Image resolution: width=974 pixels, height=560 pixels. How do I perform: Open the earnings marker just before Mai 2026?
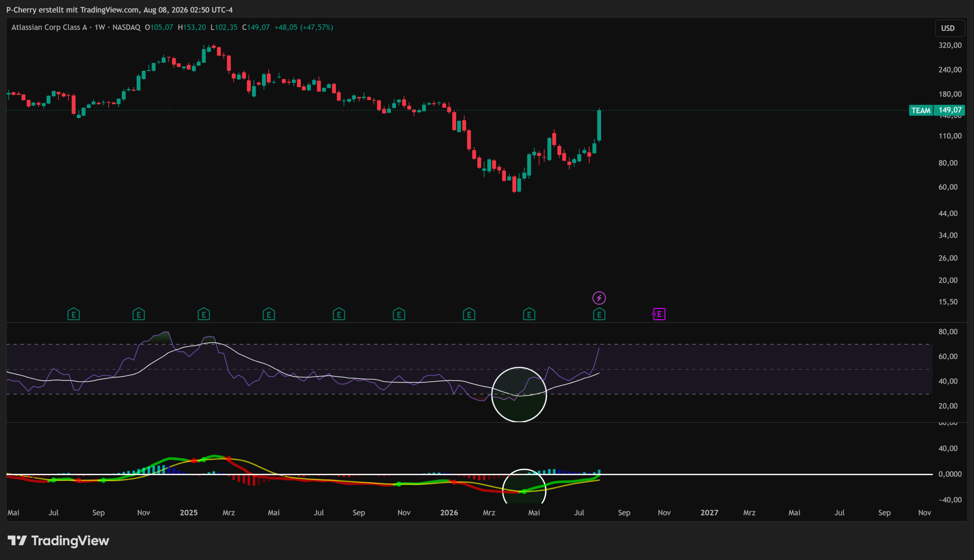coord(529,314)
